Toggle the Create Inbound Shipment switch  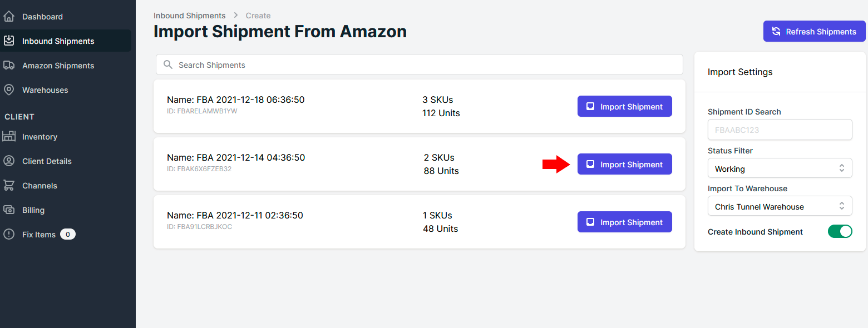tap(840, 231)
